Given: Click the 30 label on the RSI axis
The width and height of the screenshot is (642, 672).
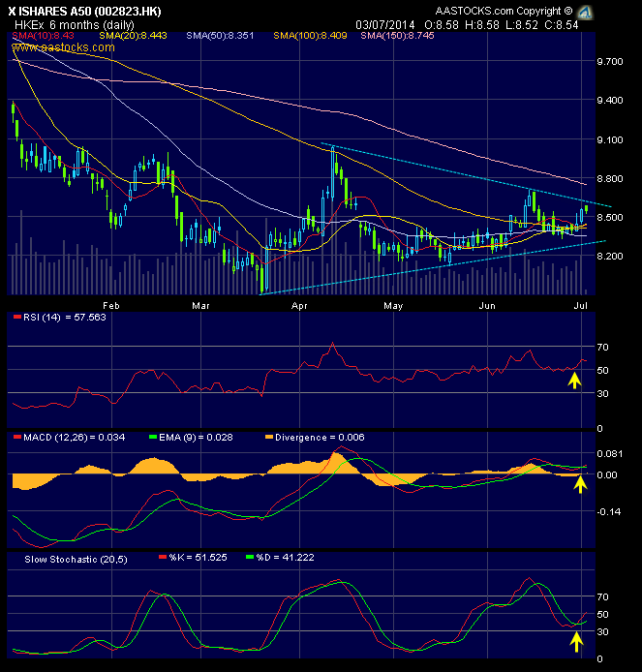Looking at the screenshot, I should [602, 393].
